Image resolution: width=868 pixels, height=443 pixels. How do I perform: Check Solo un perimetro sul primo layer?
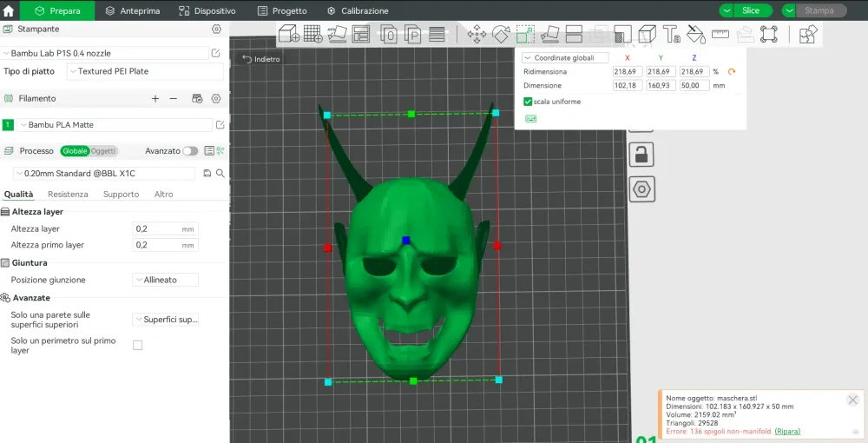(137, 345)
